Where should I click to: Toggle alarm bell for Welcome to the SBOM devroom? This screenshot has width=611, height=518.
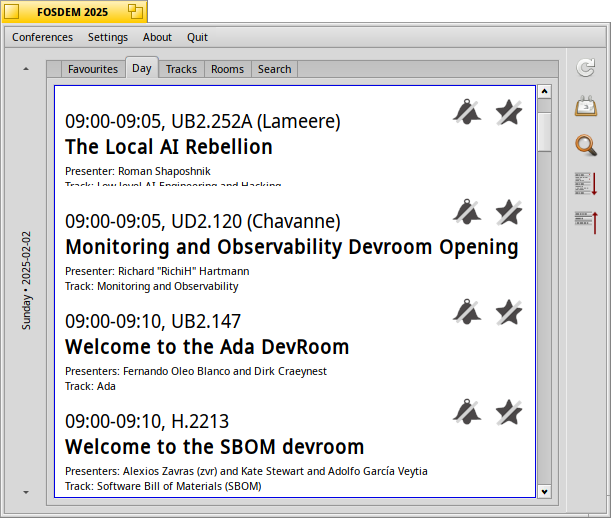pos(467,412)
